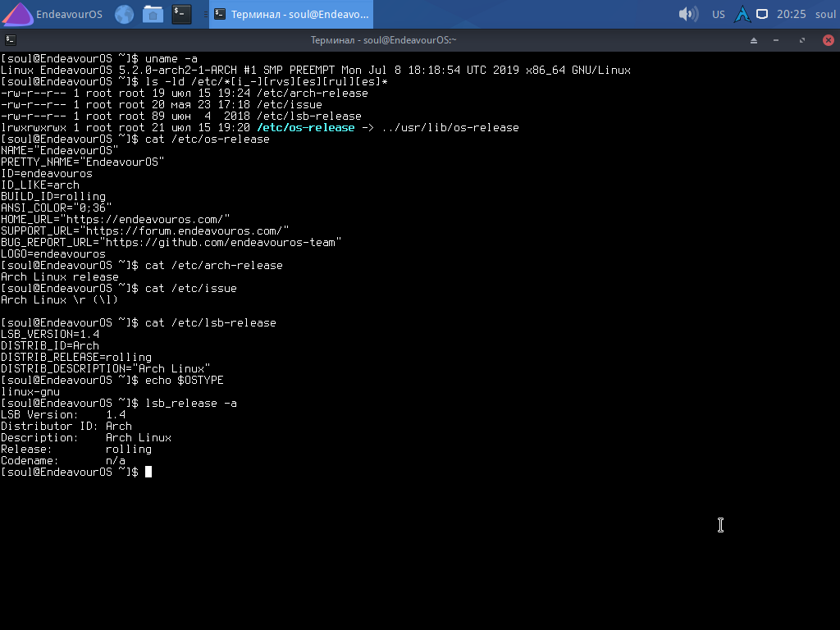Click the terminal window menu icon in titlebar
Screen dimensions: 840x630
point(10,39)
